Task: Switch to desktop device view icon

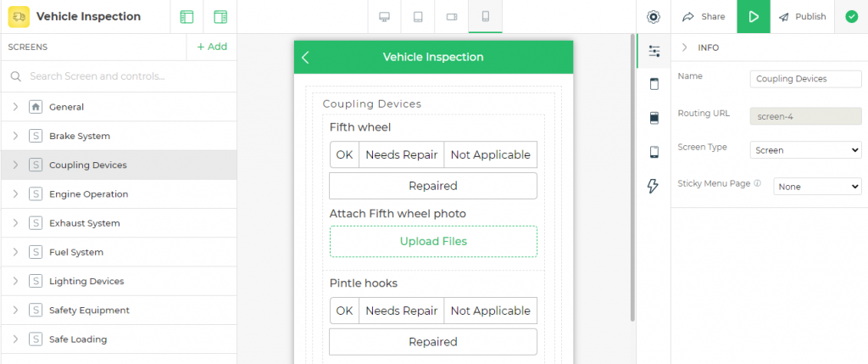Action: [384, 17]
